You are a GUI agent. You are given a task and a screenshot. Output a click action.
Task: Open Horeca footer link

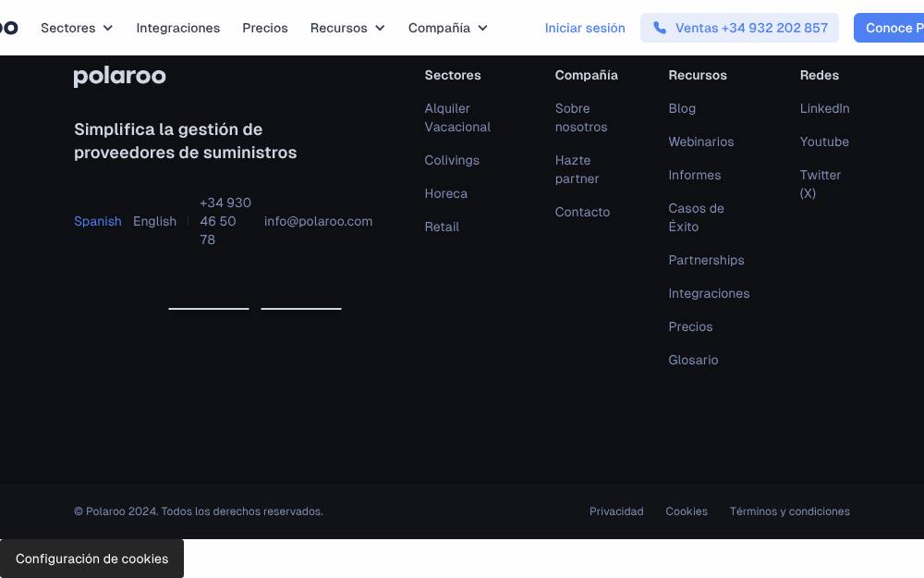coord(446,193)
